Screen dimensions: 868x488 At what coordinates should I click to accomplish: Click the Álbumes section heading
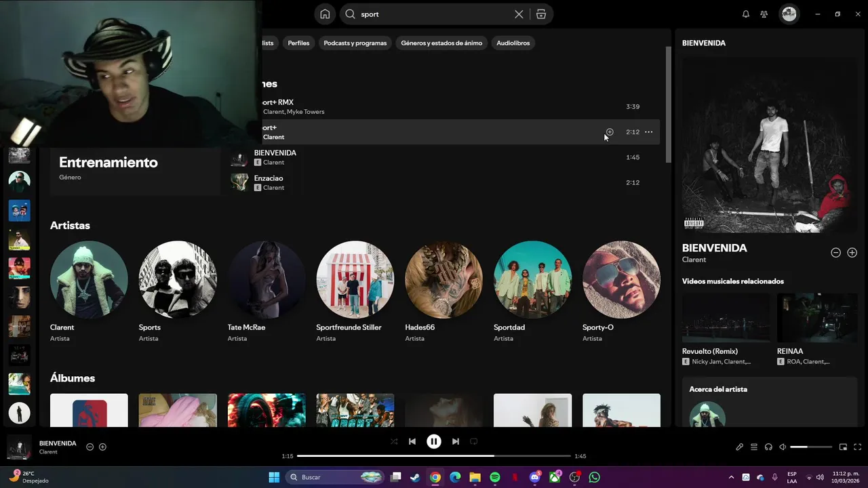[x=73, y=378]
